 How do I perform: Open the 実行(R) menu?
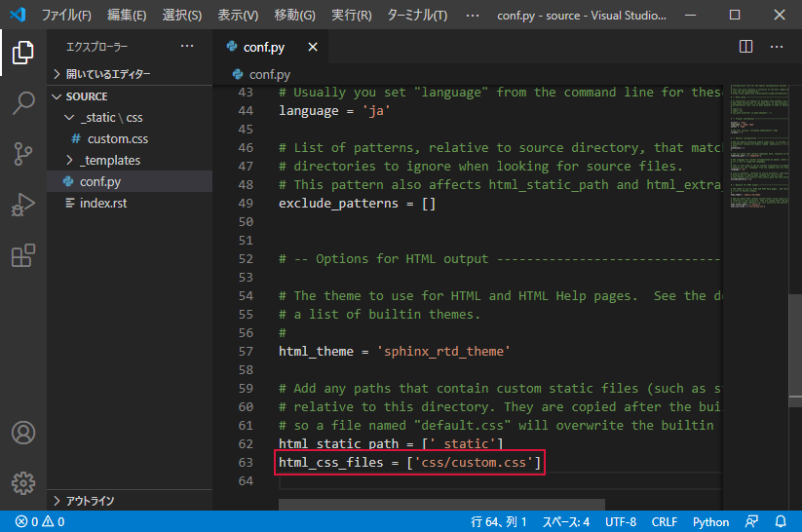click(352, 15)
